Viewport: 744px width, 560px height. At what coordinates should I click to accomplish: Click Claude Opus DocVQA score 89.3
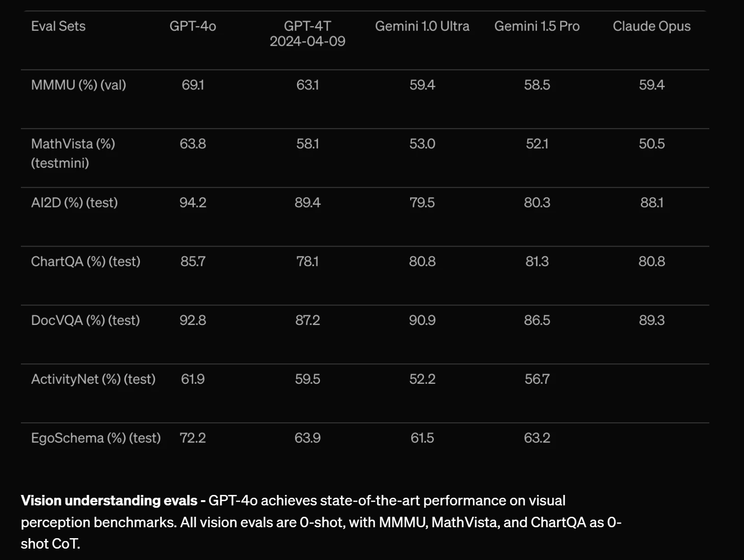click(x=651, y=321)
